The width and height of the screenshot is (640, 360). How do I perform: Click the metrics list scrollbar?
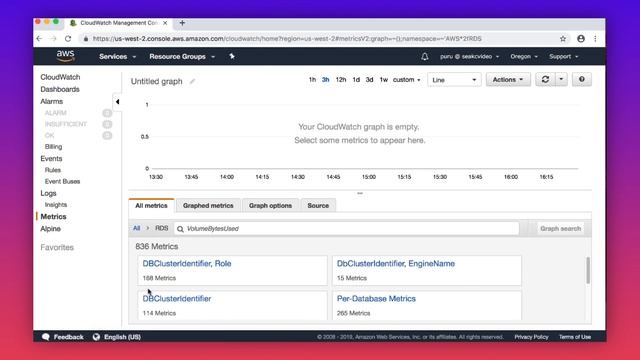pos(588,270)
